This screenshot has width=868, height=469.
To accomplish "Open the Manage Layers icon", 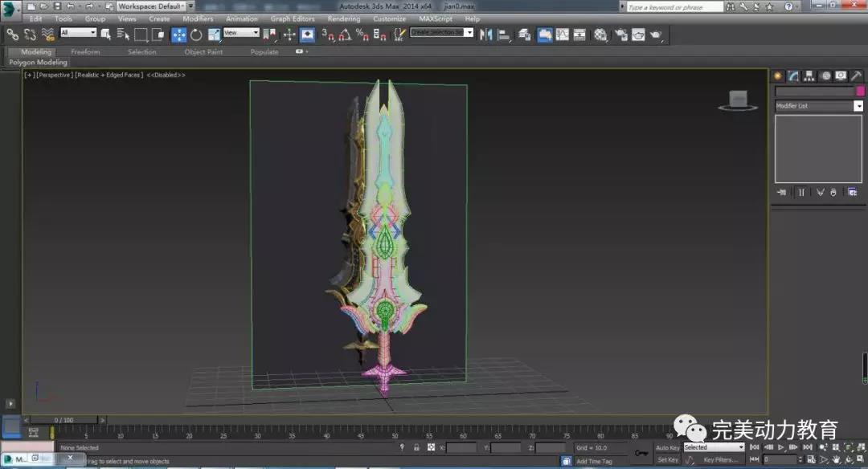I will point(524,35).
